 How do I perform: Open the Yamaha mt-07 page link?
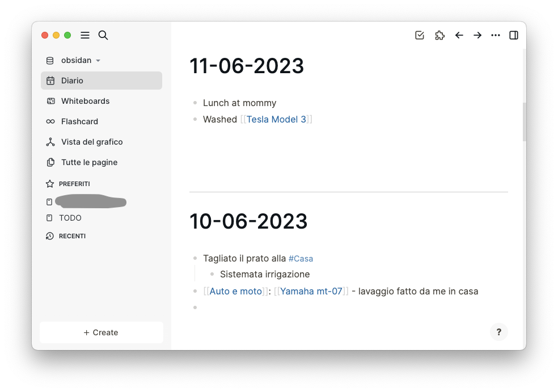(x=311, y=291)
